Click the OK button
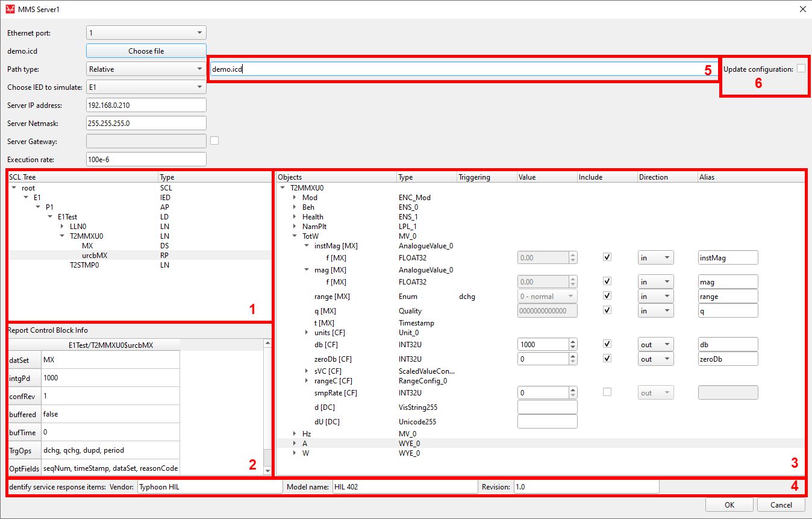Screen dimensions: 812x519 pos(729,505)
